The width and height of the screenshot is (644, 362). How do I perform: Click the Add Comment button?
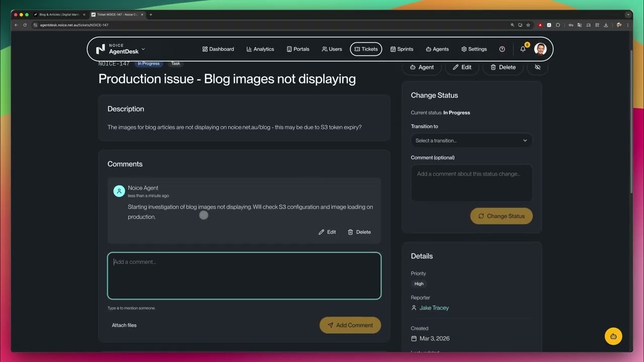point(350,325)
